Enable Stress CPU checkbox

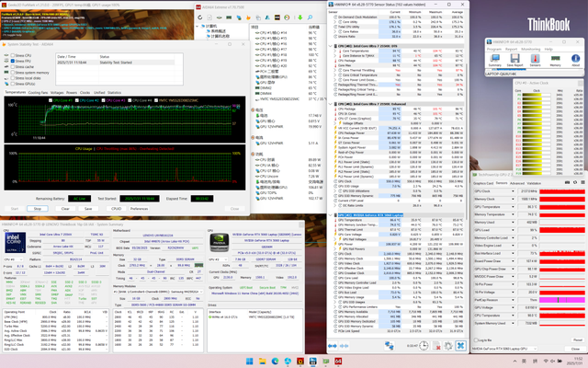click(x=13, y=55)
